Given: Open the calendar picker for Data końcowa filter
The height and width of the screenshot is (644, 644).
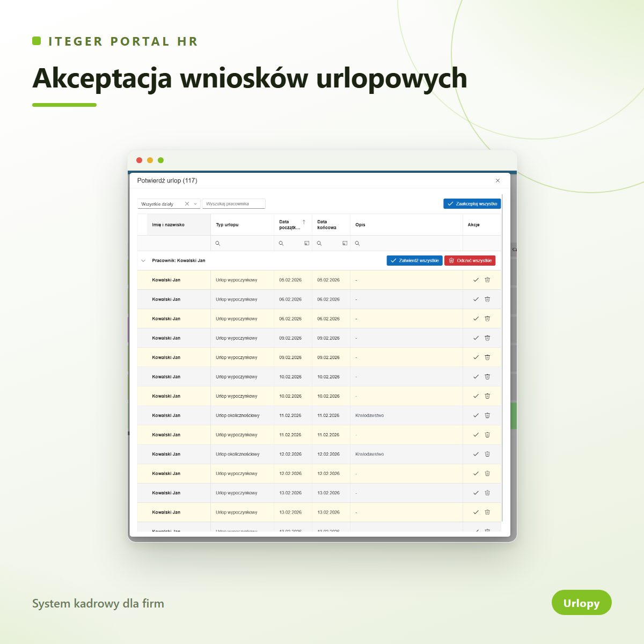Looking at the screenshot, I should point(345,243).
